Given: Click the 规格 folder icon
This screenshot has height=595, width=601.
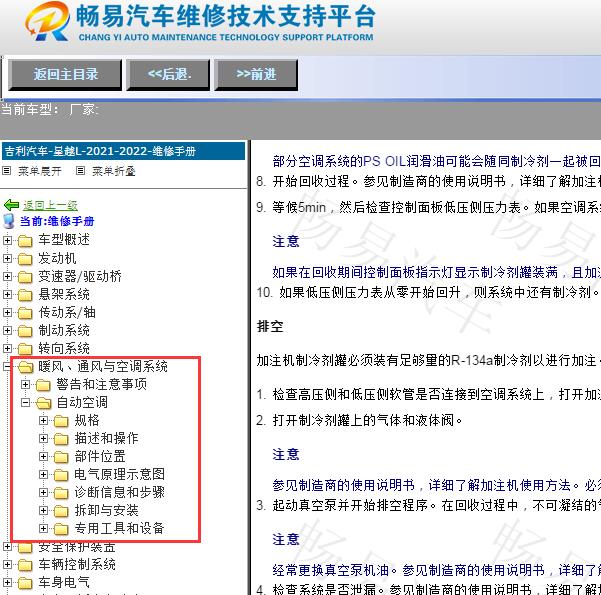Looking at the screenshot, I should click(61, 421).
